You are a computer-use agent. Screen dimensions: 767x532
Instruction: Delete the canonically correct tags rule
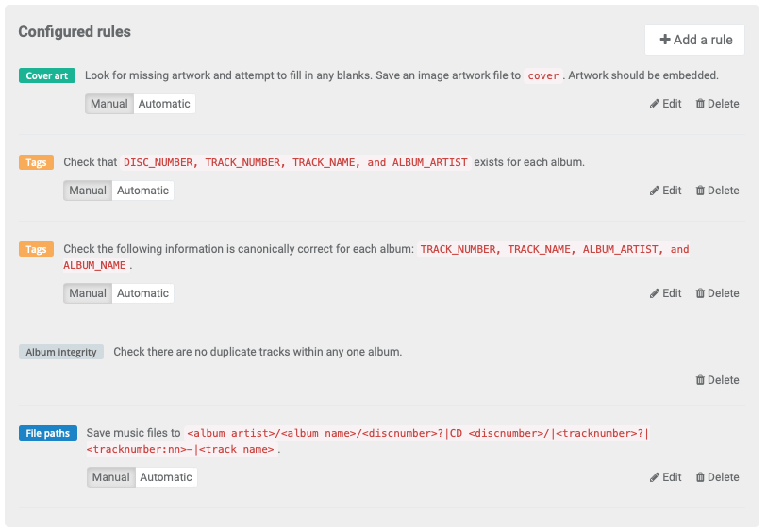(x=717, y=293)
